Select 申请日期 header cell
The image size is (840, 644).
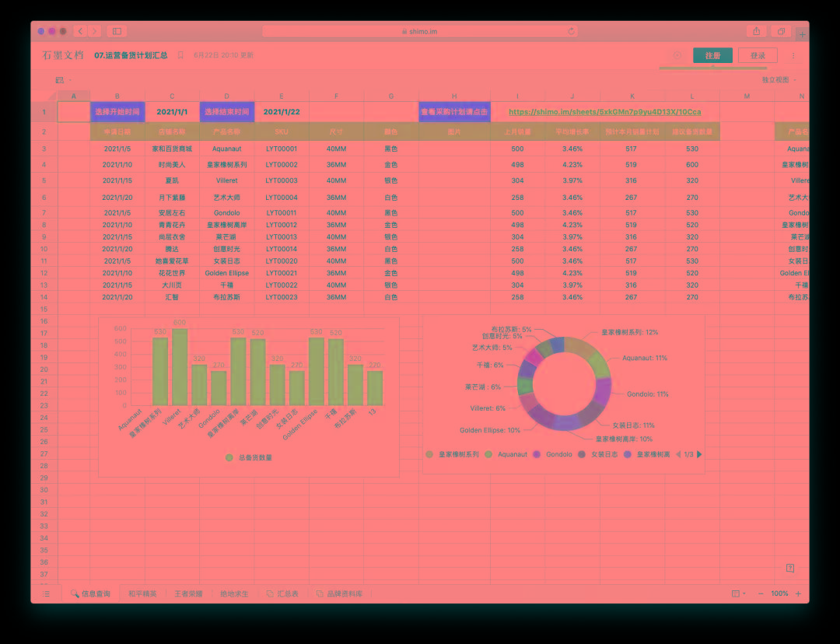[x=117, y=131]
